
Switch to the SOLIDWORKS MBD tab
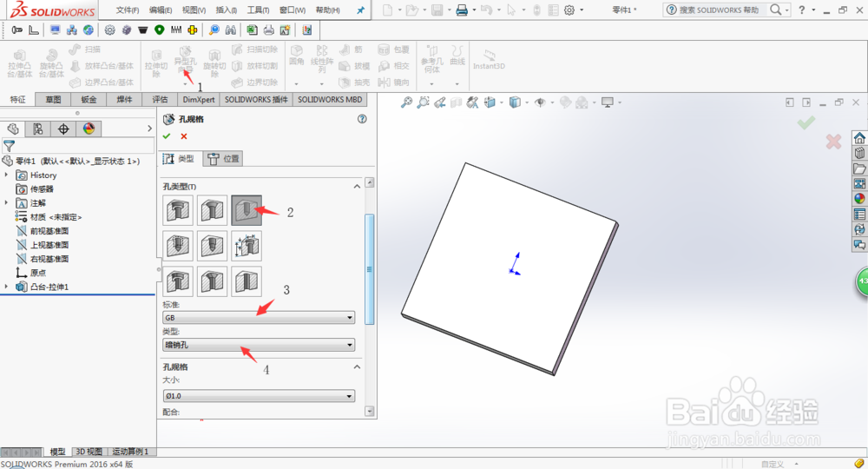(330, 100)
